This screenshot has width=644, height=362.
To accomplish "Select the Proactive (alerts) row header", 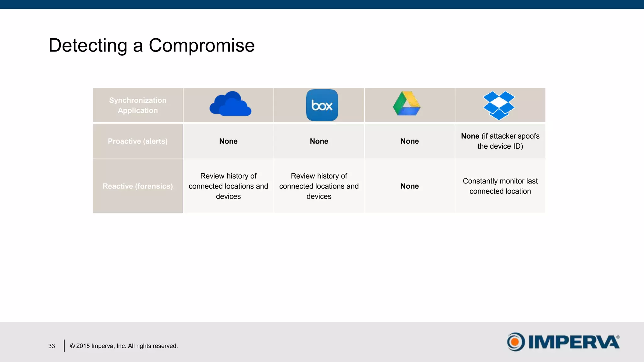I will pyautogui.click(x=138, y=141).
